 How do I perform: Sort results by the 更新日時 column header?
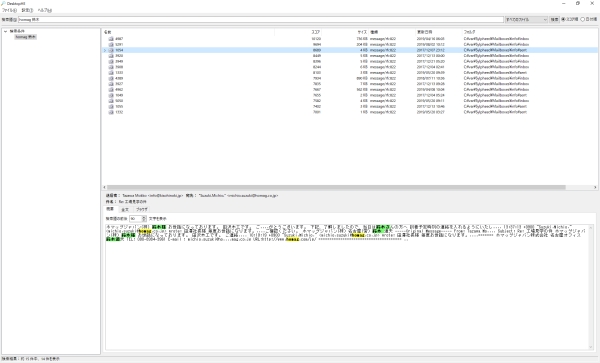coord(424,33)
